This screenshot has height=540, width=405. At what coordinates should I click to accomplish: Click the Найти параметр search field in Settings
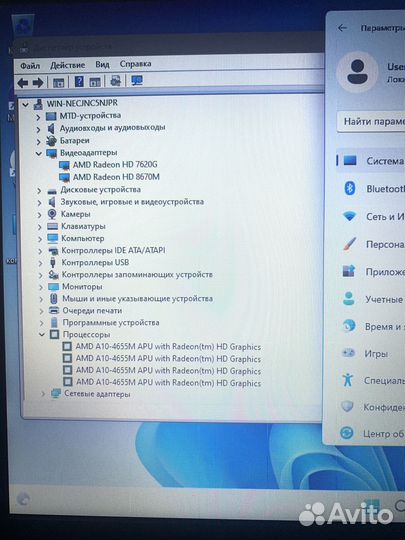tap(371, 122)
